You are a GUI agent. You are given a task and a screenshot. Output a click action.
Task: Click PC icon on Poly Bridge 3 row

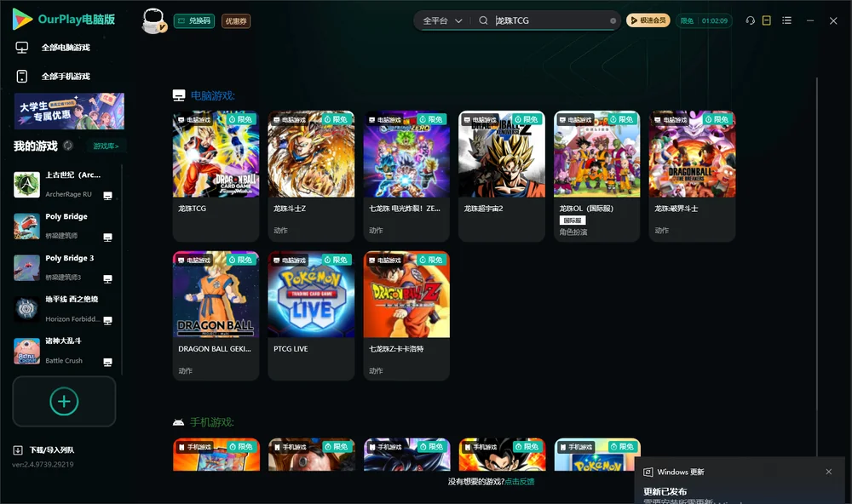click(x=107, y=279)
